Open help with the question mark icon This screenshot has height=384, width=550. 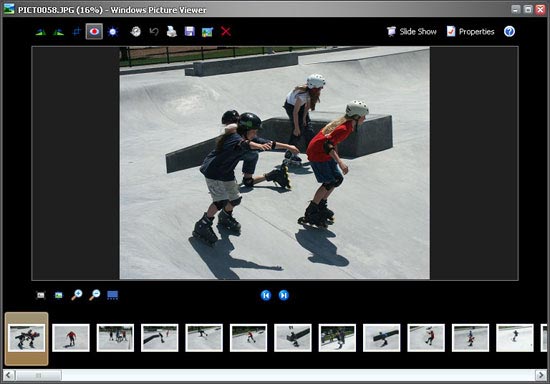click(509, 32)
